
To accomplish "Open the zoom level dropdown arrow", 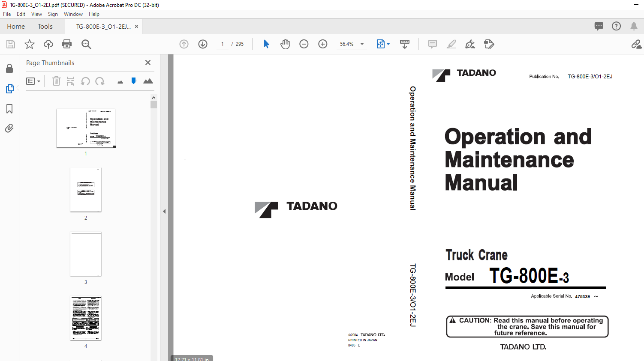I will (362, 44).
